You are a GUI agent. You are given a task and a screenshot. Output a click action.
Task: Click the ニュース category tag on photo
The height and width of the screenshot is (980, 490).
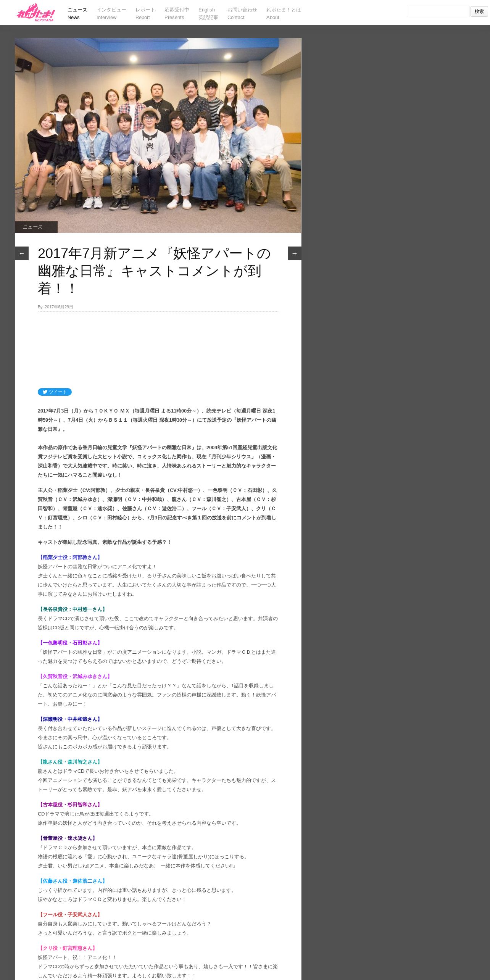(36, 227)
